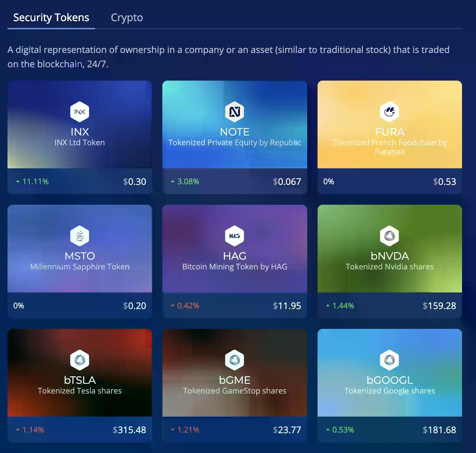
Task: Select the HAG Bitcoin Mining token icon
Action: click(x=234, y=236)
